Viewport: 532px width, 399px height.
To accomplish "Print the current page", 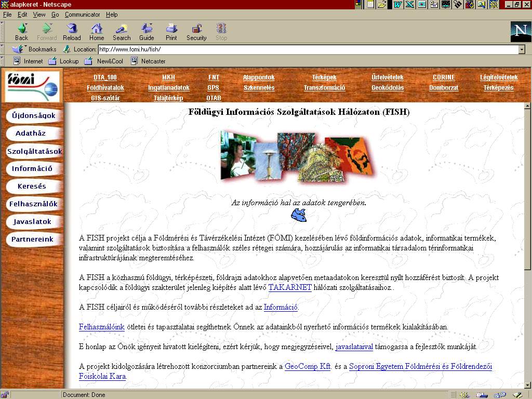I will [171, 32].
